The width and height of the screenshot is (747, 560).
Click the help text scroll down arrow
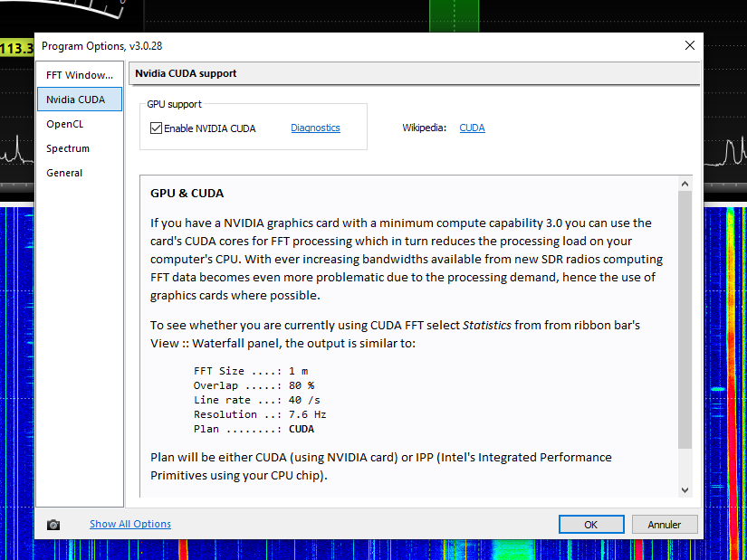coord(685,490)
